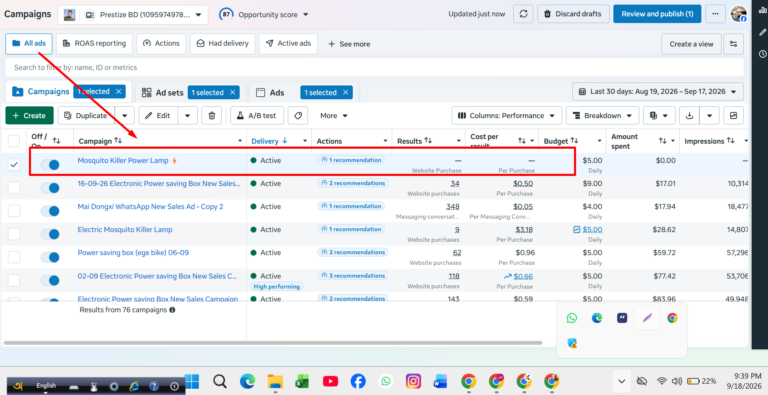This screenshot has width=768, height=395.
Task: Sort the Budget column arrows icon
Action: click(574, 141)
